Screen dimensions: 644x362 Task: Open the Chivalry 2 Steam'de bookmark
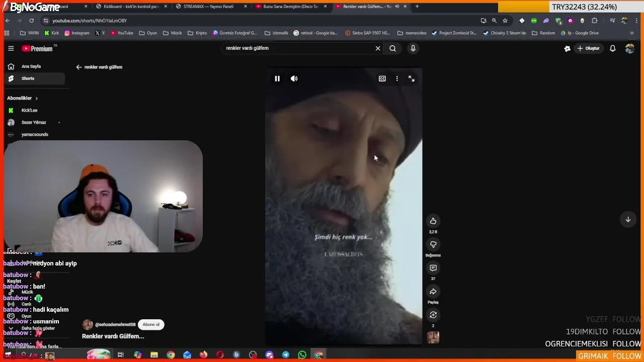(504, 33)
